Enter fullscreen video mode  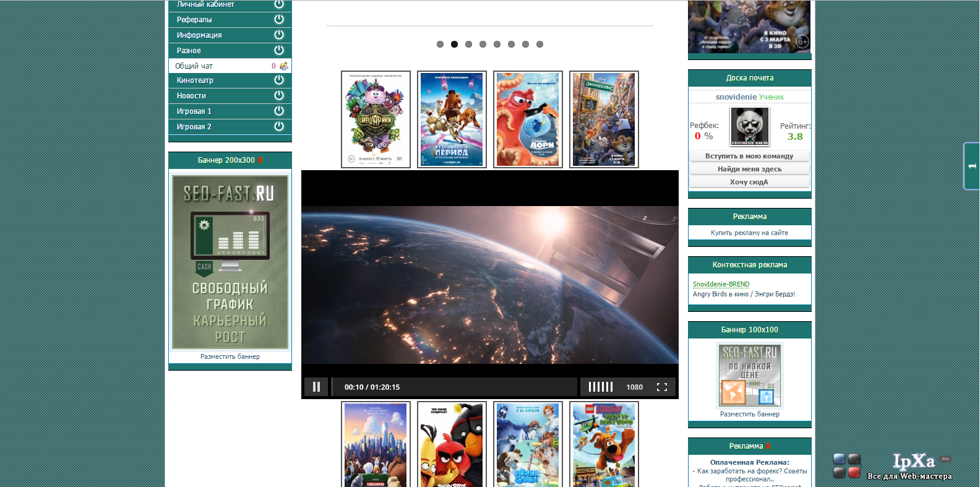pyautogui.click(x=662, y=387)
